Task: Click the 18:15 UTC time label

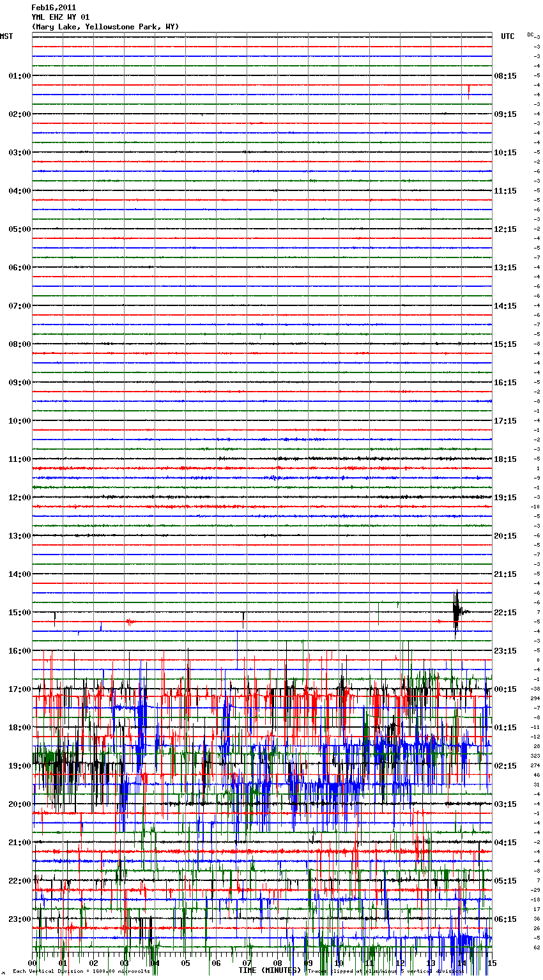Action: coord(505,459)
